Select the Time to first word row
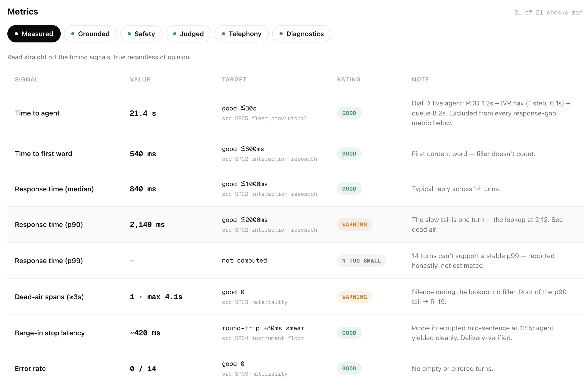Viewport: 588px width, 387px height. click(x=295, y=154)
